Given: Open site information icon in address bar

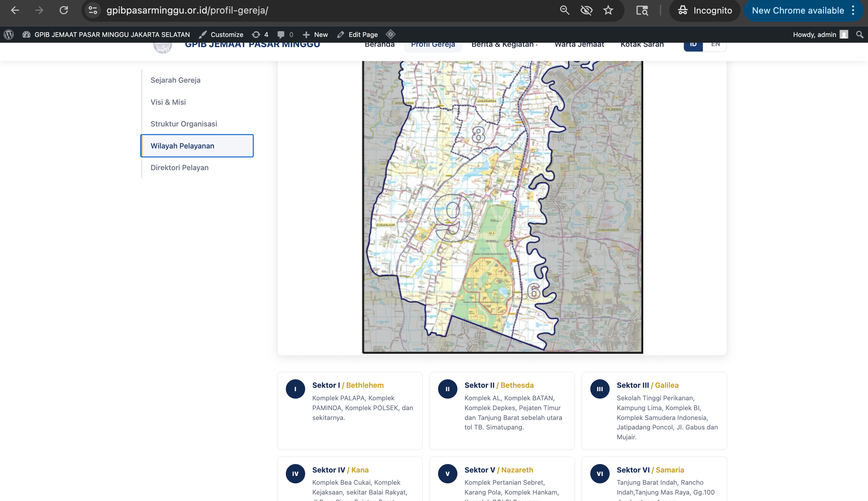Looking at the screenshot, I should tap(93, 10).
